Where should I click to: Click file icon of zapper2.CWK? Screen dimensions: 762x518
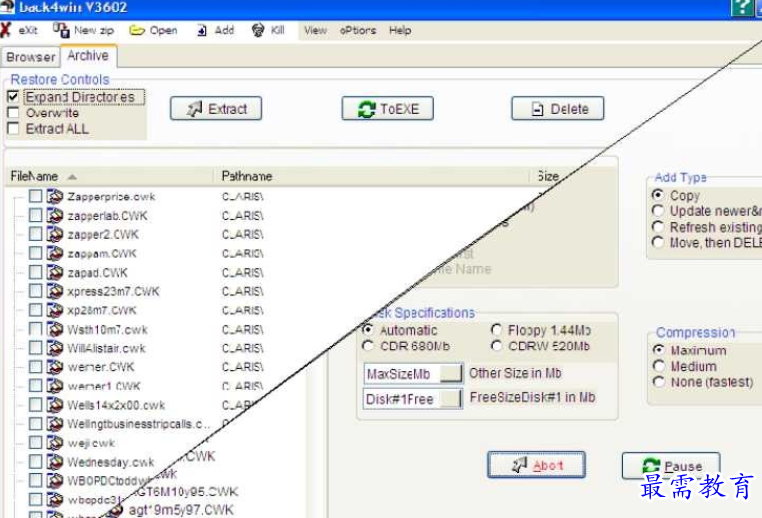[55, 234]
